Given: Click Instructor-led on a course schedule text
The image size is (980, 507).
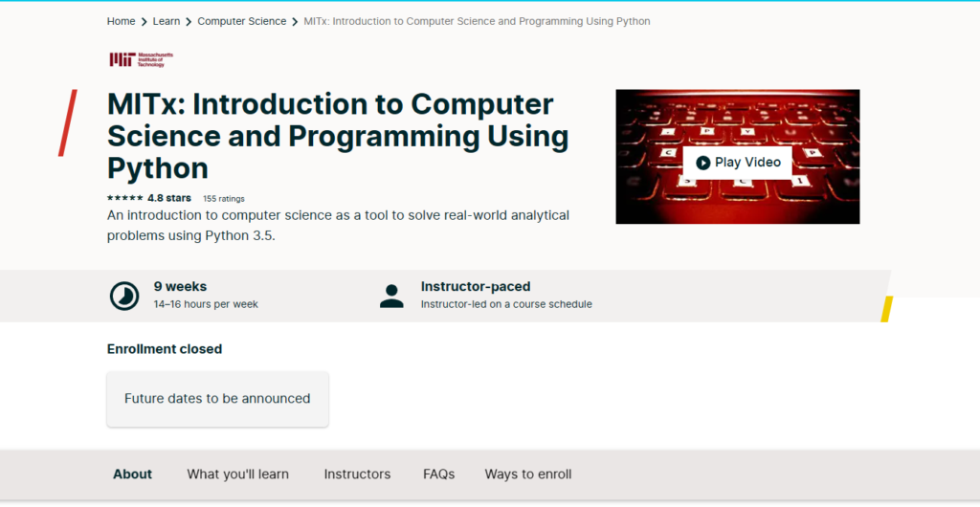Looking at the screenshot, I should (506, 305).
